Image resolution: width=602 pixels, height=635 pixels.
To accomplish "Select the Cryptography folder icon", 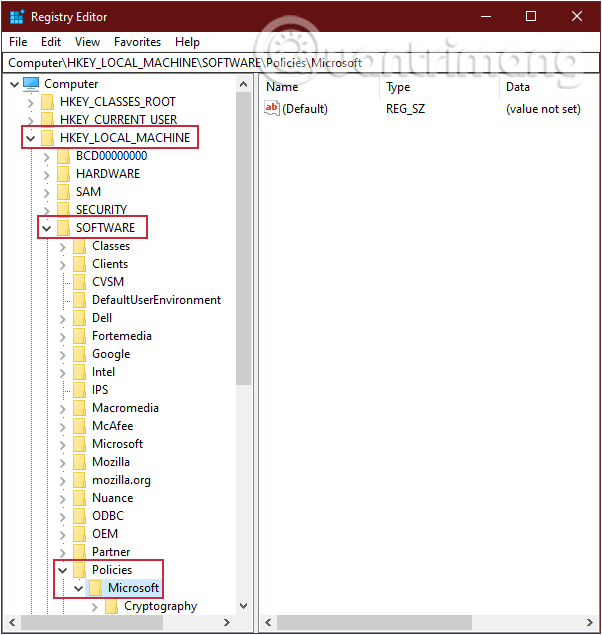I will pos(112,606).
